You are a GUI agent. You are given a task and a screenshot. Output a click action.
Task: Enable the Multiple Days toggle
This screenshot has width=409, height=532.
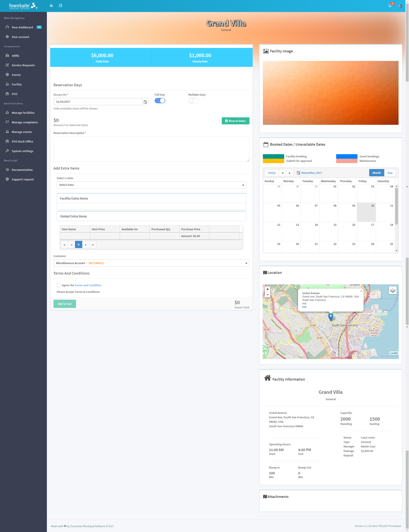click(x=193, y=101)
